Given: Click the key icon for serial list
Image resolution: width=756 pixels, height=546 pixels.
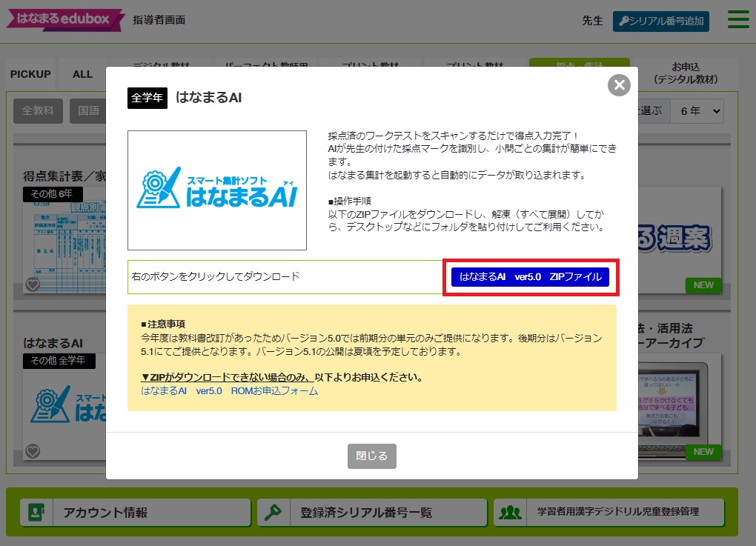Looking at the screenshot, I should pyautogui.click(x=273, y=512).
